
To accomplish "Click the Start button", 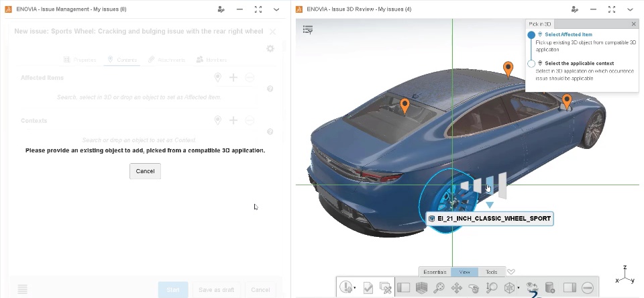I will pos(173,290).
